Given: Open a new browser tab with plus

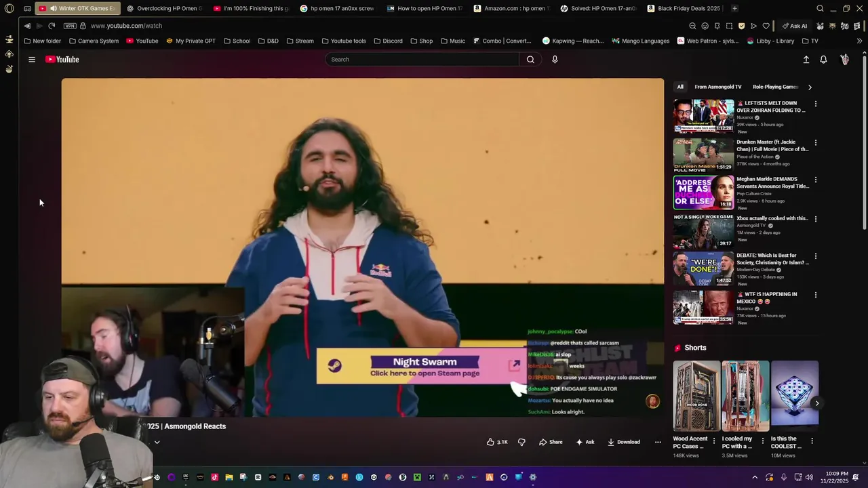Looking at the screenshot, I should click(734, 9).
